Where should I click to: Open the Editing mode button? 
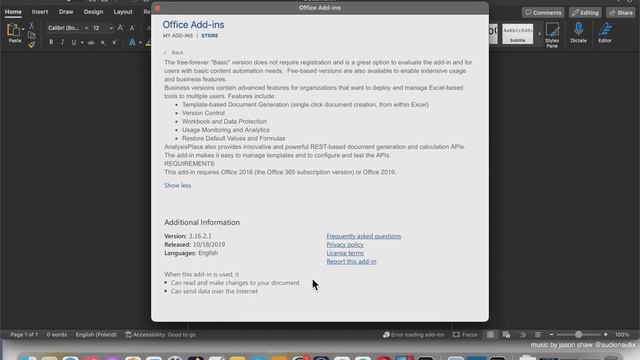(x=585, y=13)
